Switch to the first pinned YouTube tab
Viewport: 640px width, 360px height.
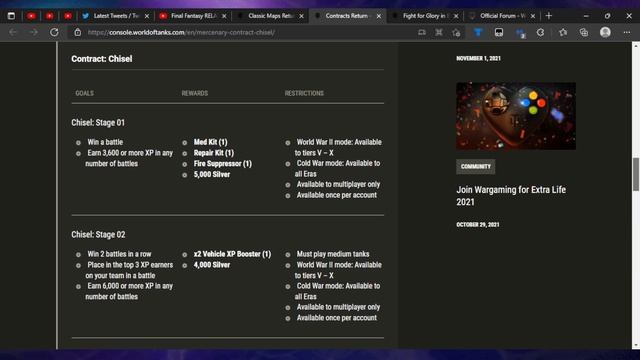click(x=31, y=16)
